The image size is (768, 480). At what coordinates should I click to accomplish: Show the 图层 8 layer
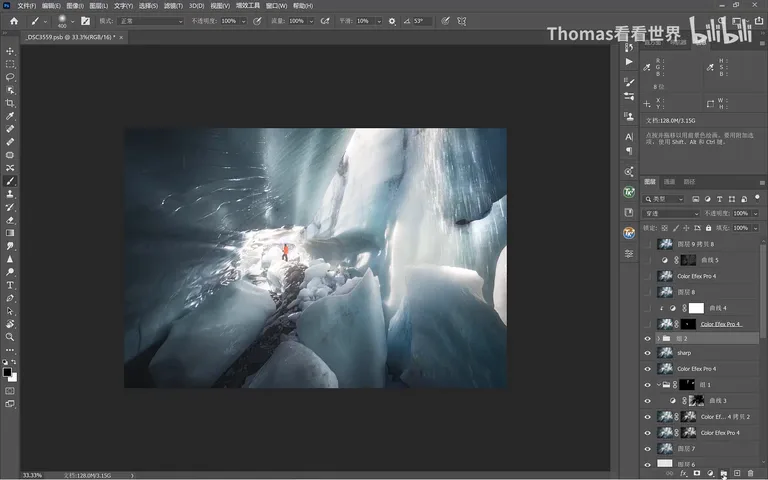click(648, 292)
